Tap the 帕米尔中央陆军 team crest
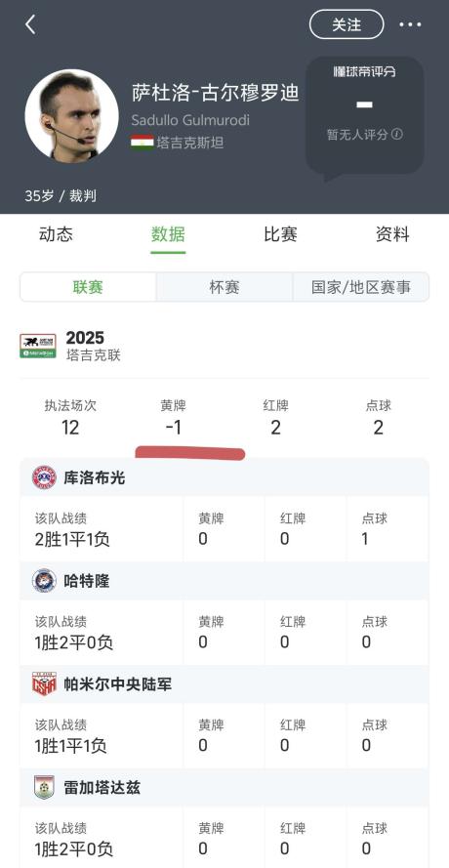 point(44,684)
